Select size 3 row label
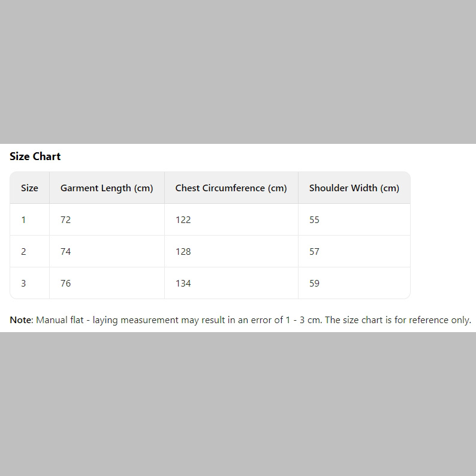 pyautogui.click(x=23, y=284)
